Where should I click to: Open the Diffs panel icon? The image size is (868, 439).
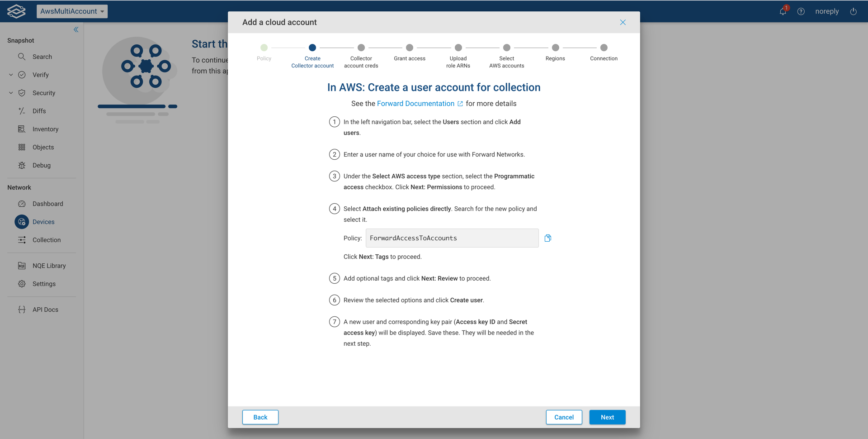tap(22, 111)
